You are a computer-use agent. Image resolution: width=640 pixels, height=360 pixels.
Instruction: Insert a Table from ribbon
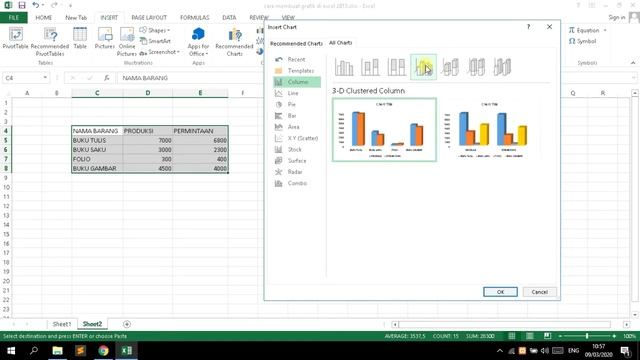click(80, 38)
